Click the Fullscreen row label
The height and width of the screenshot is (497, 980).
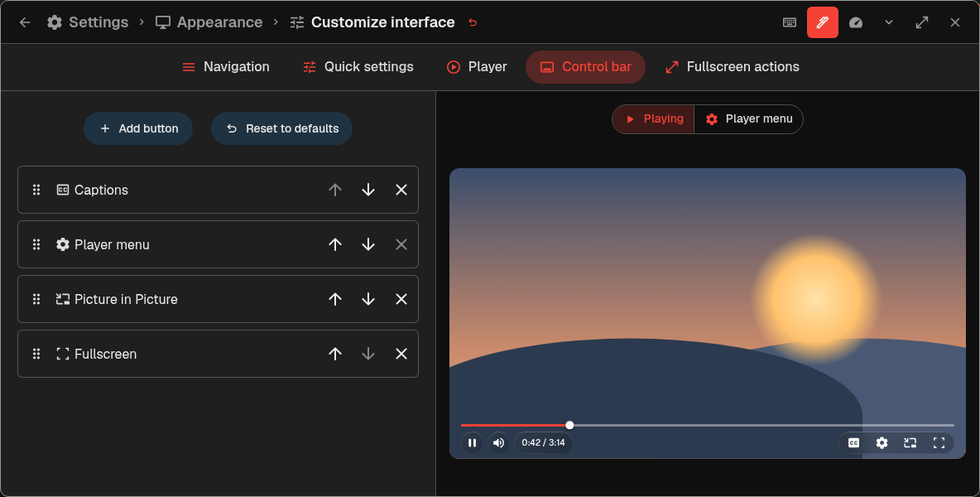(106, 354)
